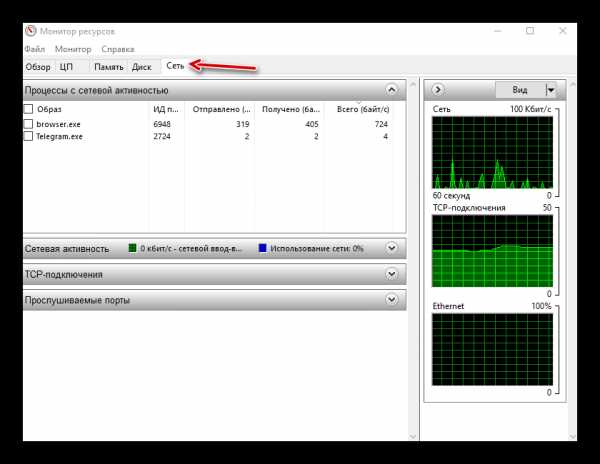Sort by the Образ column header
The image size is (600, 464).
click(49, 109)
